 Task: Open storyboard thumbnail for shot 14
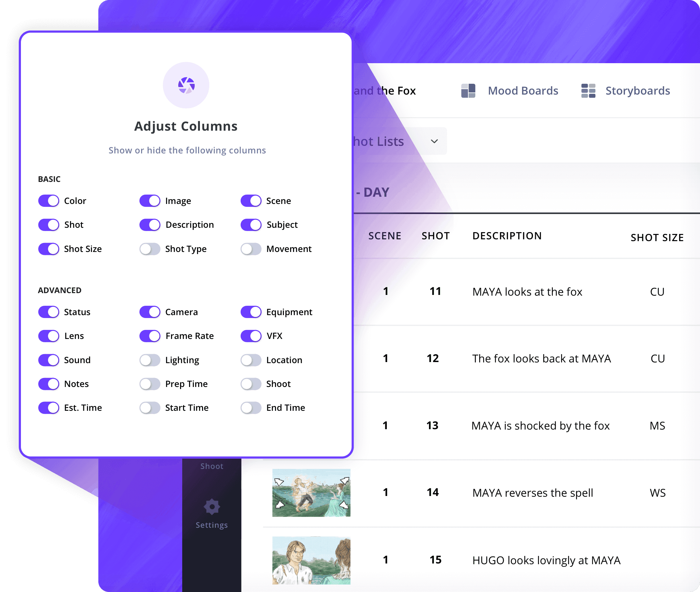coord(311,492)
